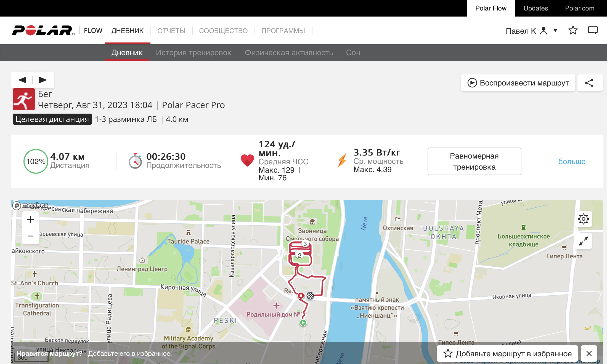Open the Дневник main menu
This screenshot has height=364, width=607.
click(x=128, y=31)
